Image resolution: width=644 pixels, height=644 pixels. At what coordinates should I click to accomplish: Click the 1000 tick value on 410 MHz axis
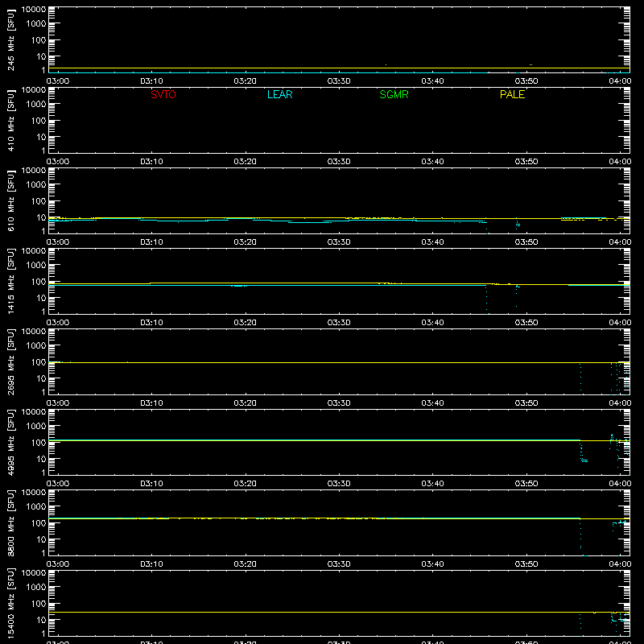tap(36, 104)
